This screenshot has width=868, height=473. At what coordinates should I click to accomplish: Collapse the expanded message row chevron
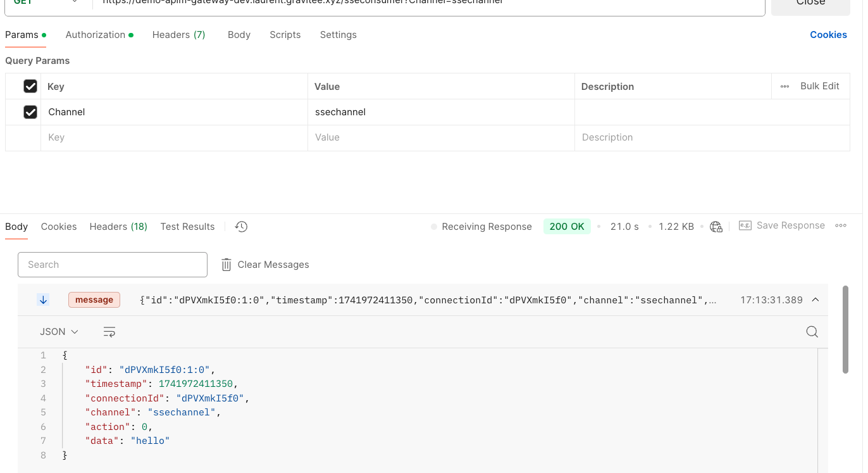(x=815, y=300)
